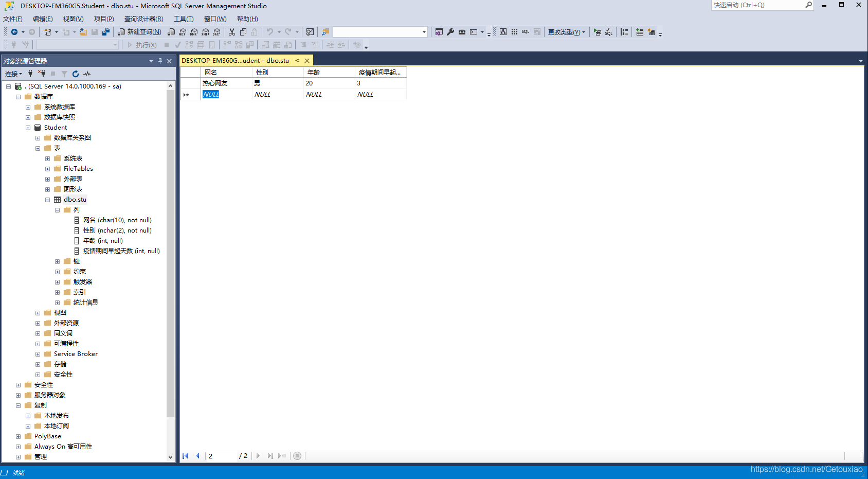Open the 工具 Tools menu
This screenshot has height=479, width=868.
pos(184,19)
